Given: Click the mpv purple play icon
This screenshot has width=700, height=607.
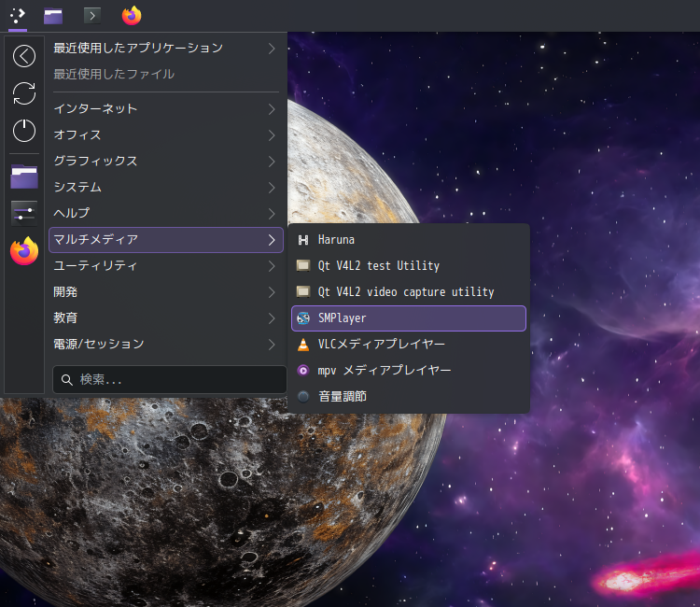Looking at the screenshot, I should 303,371.
